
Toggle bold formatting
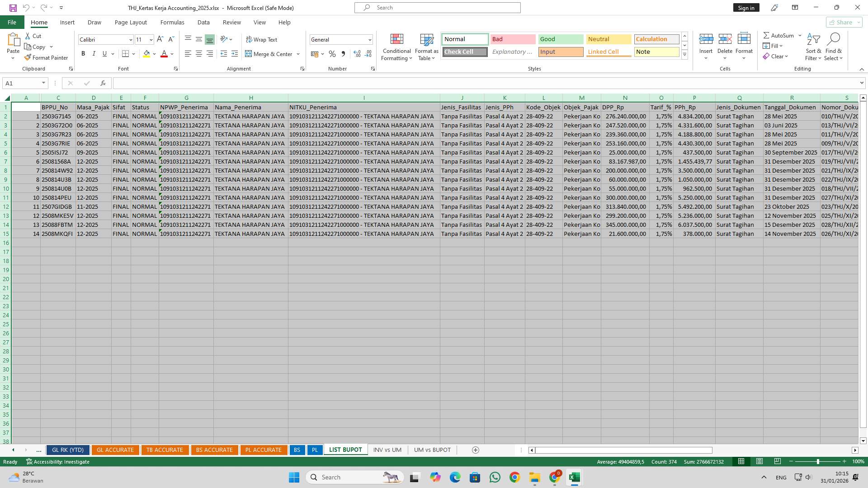(83, 54)
